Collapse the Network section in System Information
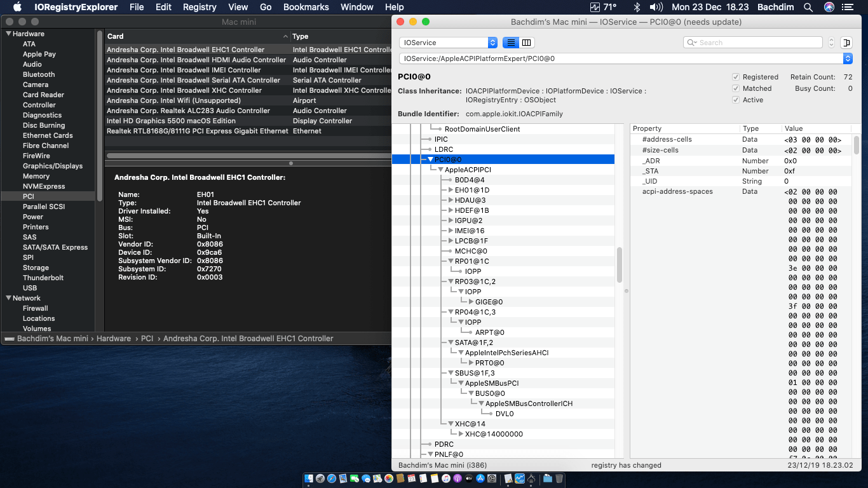This screenshot has width=868, height=488. [8, 298]
